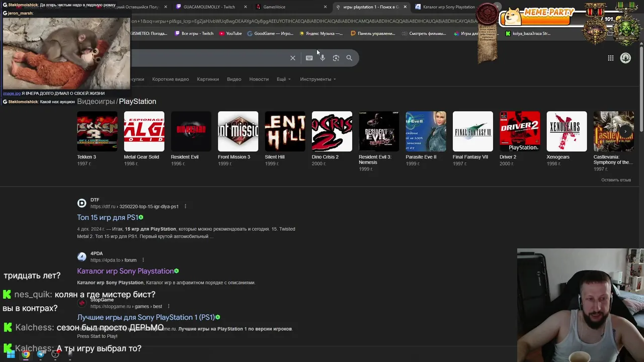Select the 'Видео' search filter
The height and width of the screenshot is (362, 644).
click(234, 79)
